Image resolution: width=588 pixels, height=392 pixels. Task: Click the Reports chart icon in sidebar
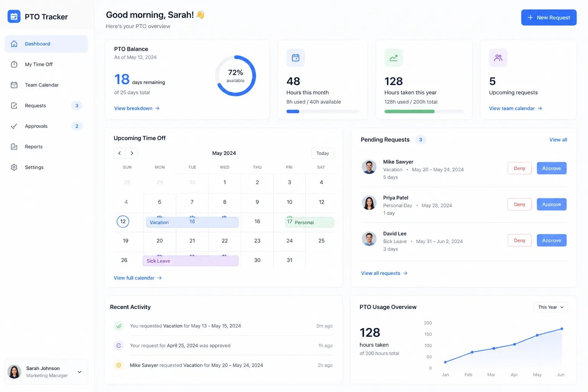(14, 147)
